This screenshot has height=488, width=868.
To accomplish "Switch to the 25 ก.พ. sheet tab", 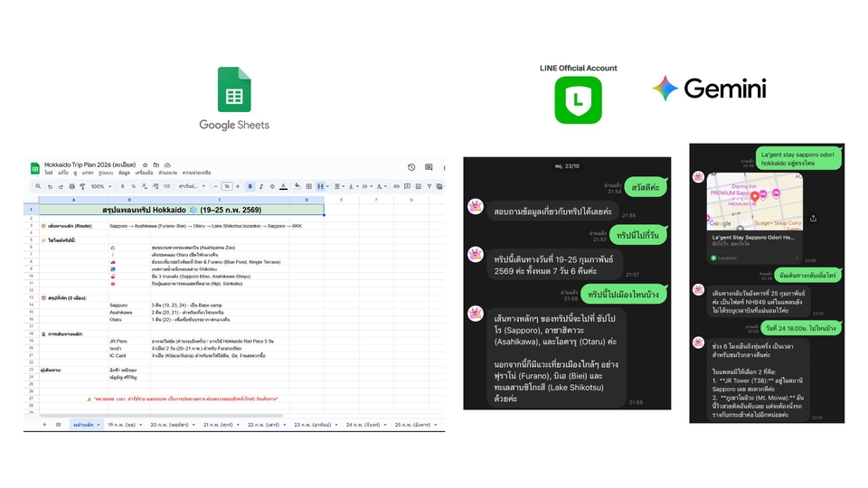I will click(413, 425).
